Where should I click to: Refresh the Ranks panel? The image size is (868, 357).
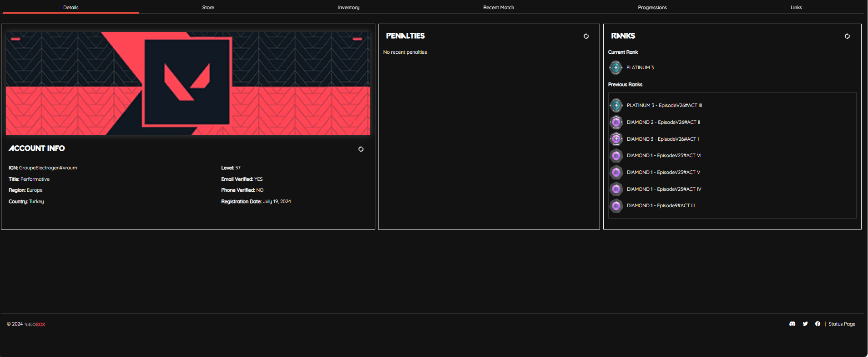click(x=847, y=36)
